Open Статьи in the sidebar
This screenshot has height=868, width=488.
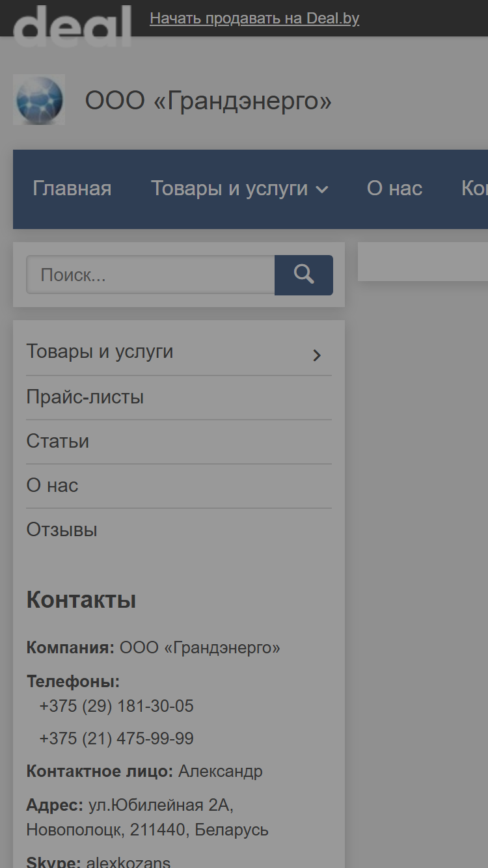58,441
